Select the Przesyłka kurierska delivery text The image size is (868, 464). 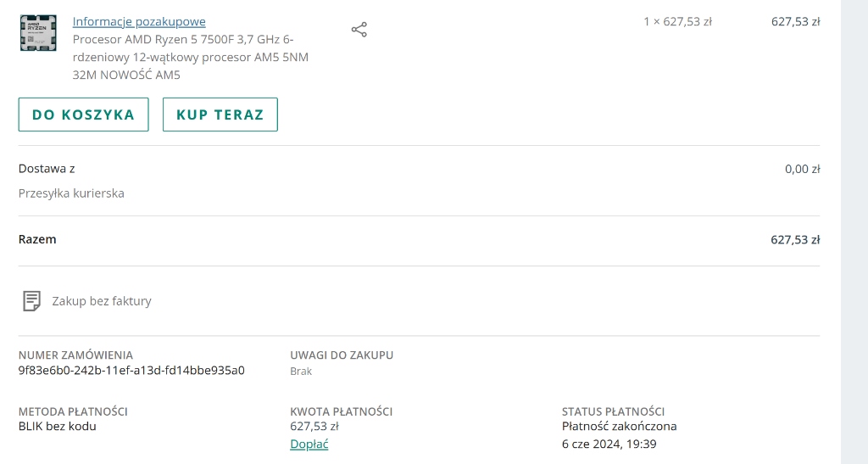(x=71, y=193)
